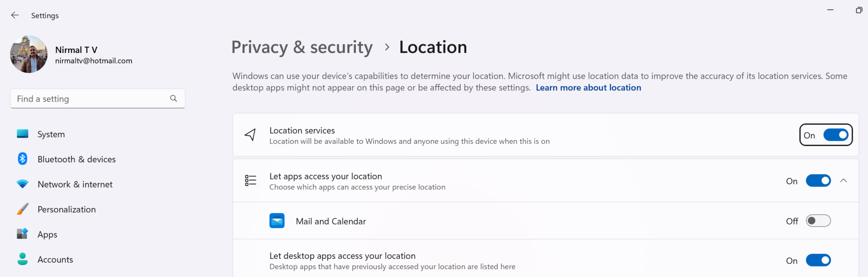Open Bluetooth & devices settings
This screenshot has width=868, height=277.
click(77, 159)
